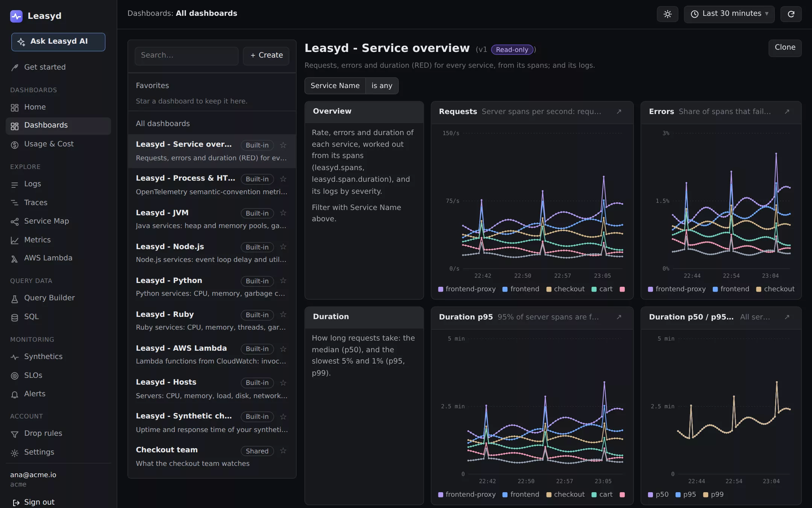Open Usage & Cost page
Viewport: 812px width, 508px height.
pyautogui.click(x=58, y=144)
